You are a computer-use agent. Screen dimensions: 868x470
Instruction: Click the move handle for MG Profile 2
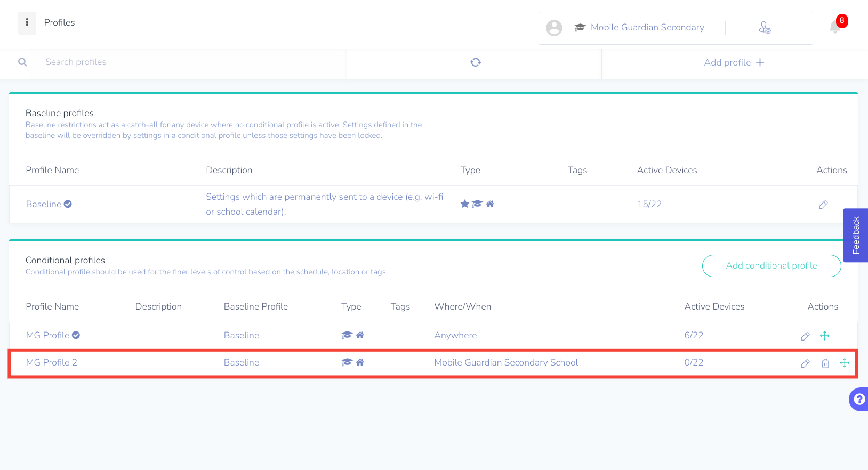pyautogui.click(x=845, y=363)
